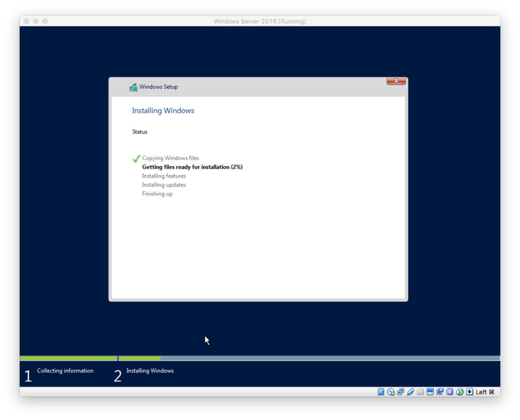Click the 'Left ⌘' host key label

click(485, 392)
